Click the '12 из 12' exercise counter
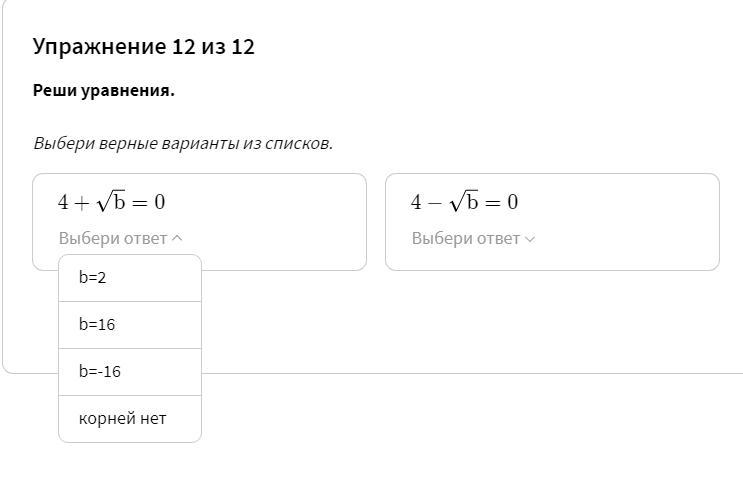 [x=213, y=47]
